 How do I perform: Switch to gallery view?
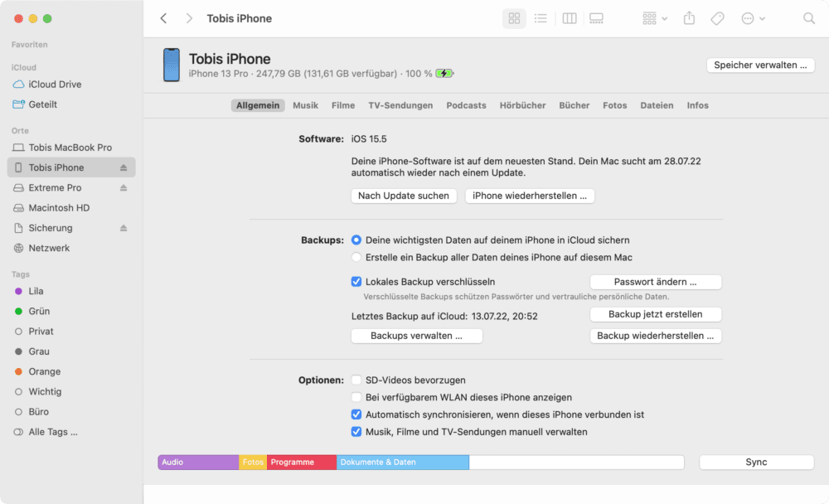coord(596,18)
